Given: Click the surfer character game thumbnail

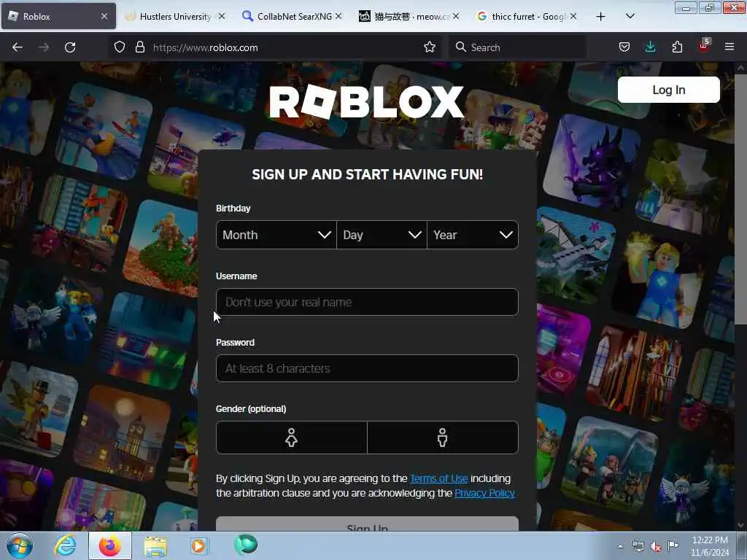Looking at the screenshot, I should [x=104, y=131].
